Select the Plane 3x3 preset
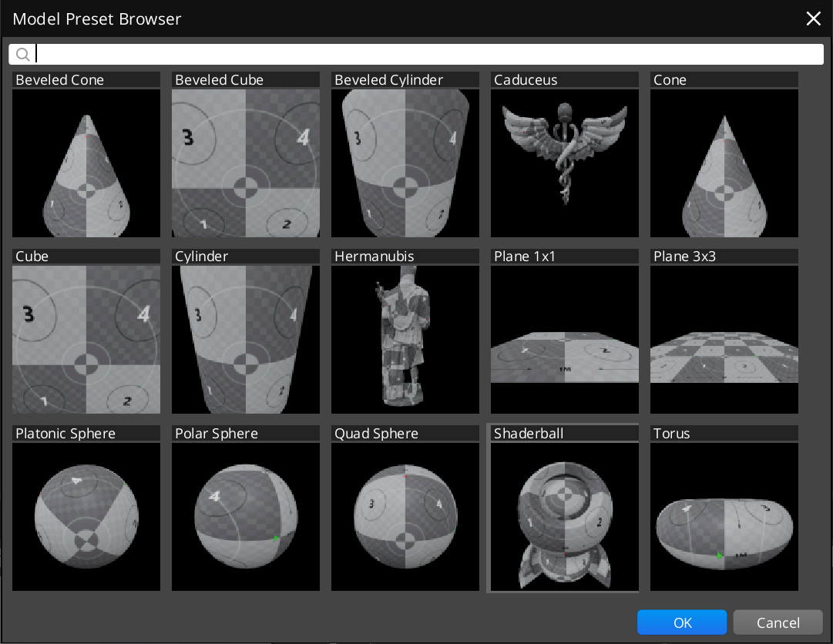The width and height of the screenshot is (833, 644). 724,340
